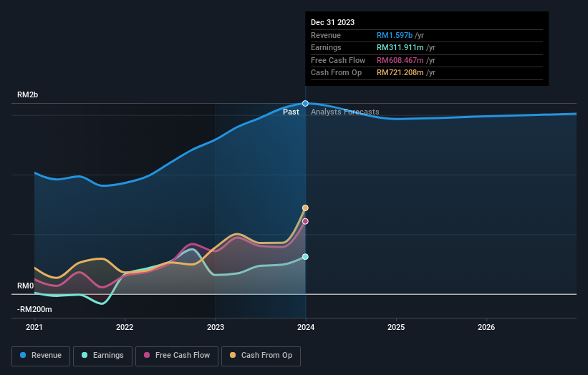Select the Earnings marker dot at 2024
The image size is (588, 375).
click(305, 257)
